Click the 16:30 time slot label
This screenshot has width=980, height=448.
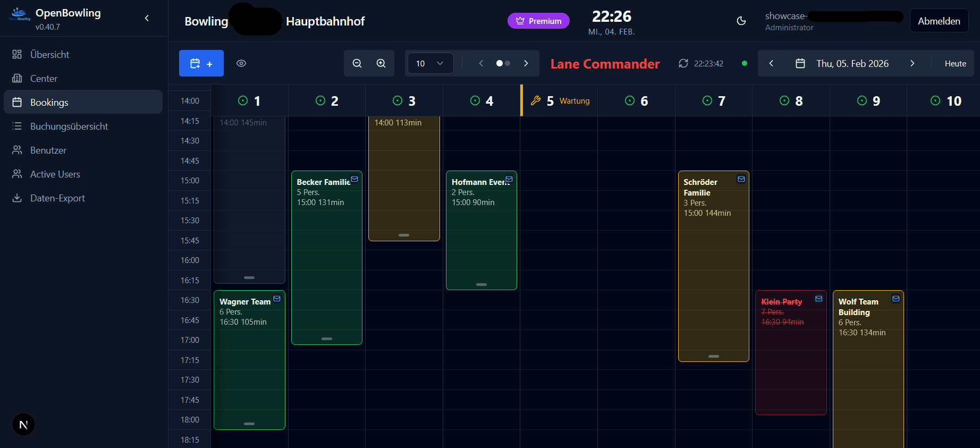pos(190,300)
